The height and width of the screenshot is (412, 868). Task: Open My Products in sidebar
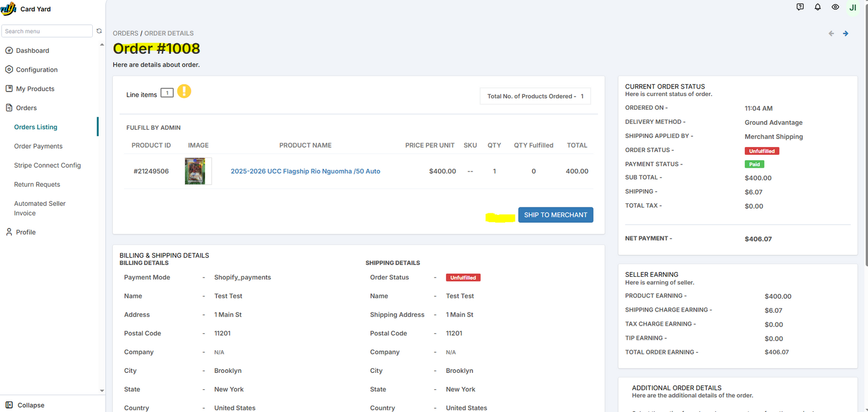(x=35, y=89)
